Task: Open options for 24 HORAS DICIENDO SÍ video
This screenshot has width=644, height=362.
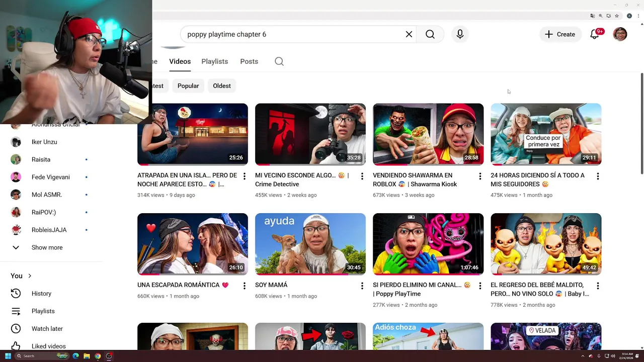Action: (598, 176)
